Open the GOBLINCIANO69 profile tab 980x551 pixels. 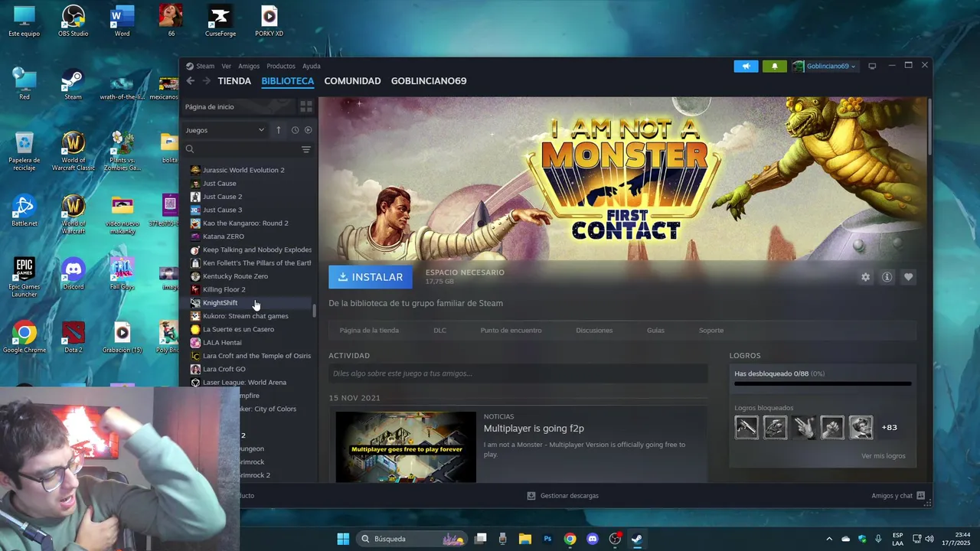pos(429,81)
